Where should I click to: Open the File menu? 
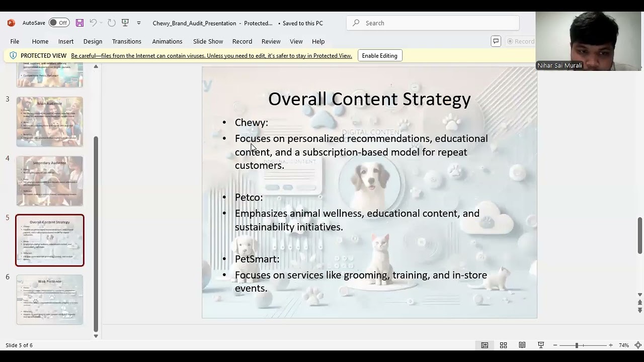[15, 41]
